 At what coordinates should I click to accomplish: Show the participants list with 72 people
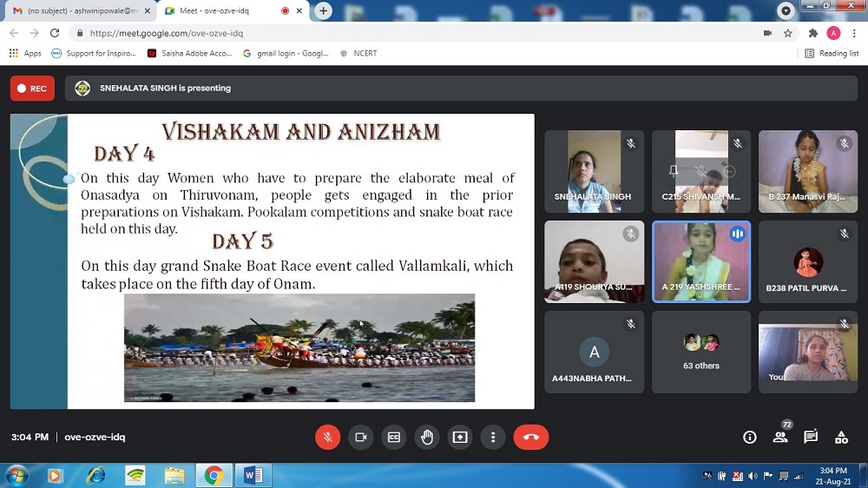tap(780, 438)
